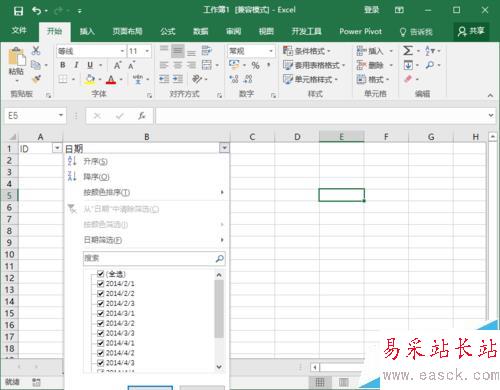Click the Tell Me lightbulb box
Viewport: 500px width, 390px height.
[416, 32]
